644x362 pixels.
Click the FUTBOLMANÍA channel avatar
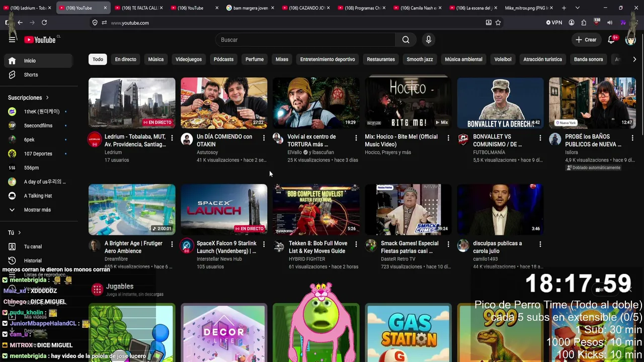click(463, 139)
